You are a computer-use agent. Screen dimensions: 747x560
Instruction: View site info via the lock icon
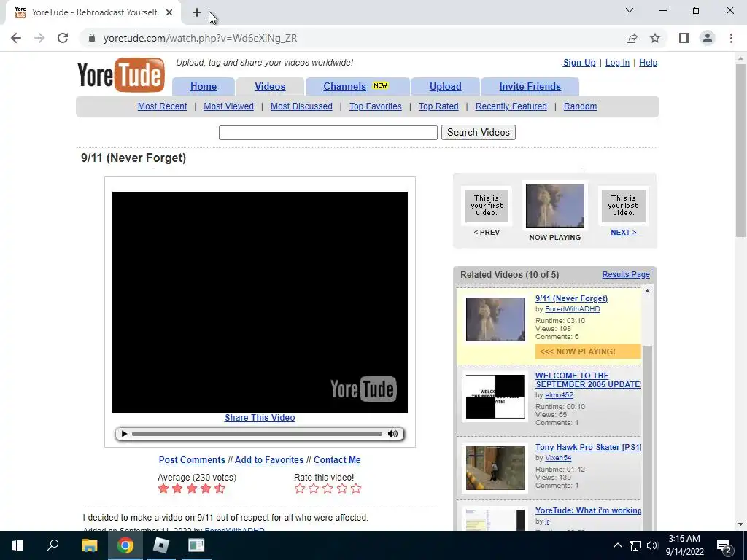coord(92,38)
